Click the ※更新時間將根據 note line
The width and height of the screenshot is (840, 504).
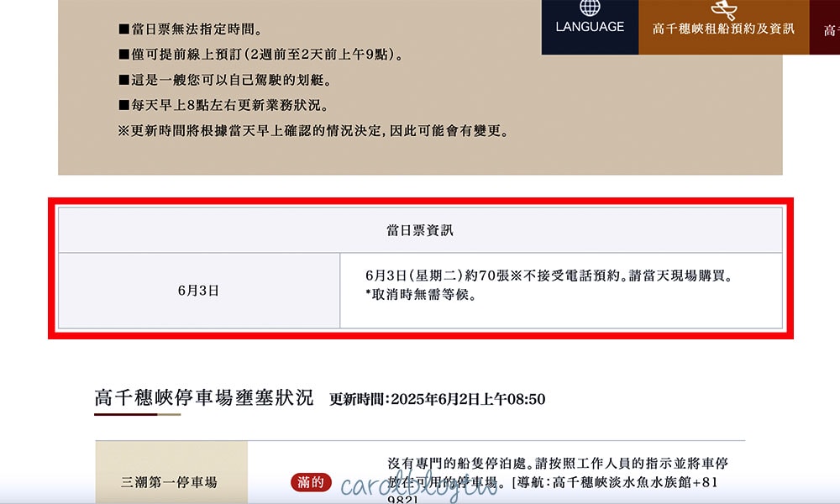pyautogui.click(x=313, y=131)
